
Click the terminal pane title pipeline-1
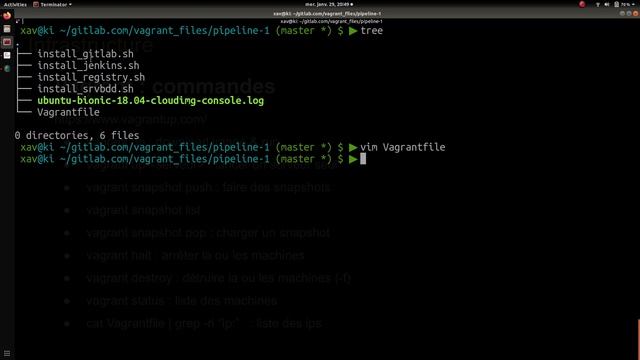tap(331, 21)
